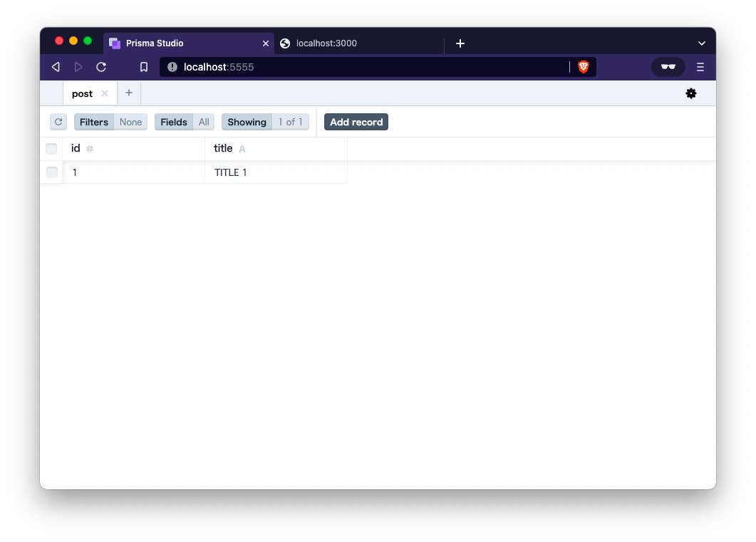Open the browser hamburger menu
Viewport: 756px width, 542px height.
[x=700, y=67]
